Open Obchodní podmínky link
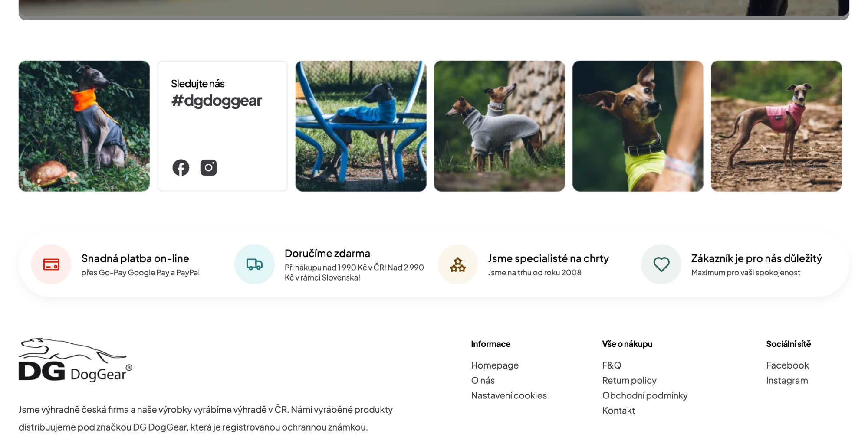The height and width of the screenshot is (447, 868). click(x=644, y=395)
